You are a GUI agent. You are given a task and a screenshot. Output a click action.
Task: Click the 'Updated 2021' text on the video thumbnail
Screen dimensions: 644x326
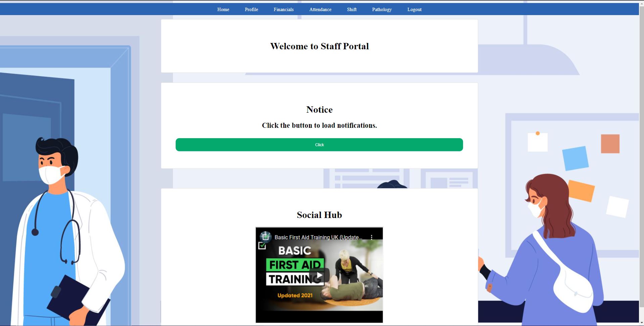[x=295, y=295]
